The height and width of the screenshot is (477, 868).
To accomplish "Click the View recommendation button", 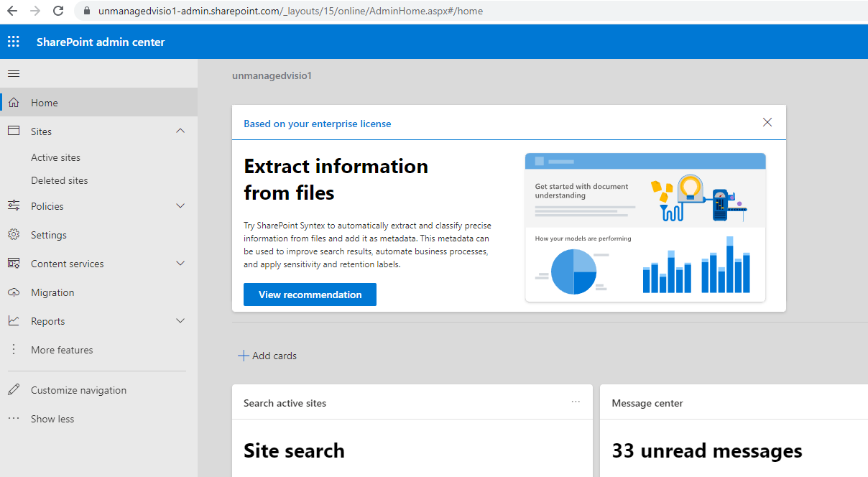I will pyautogui.click(x=310, y=295).
